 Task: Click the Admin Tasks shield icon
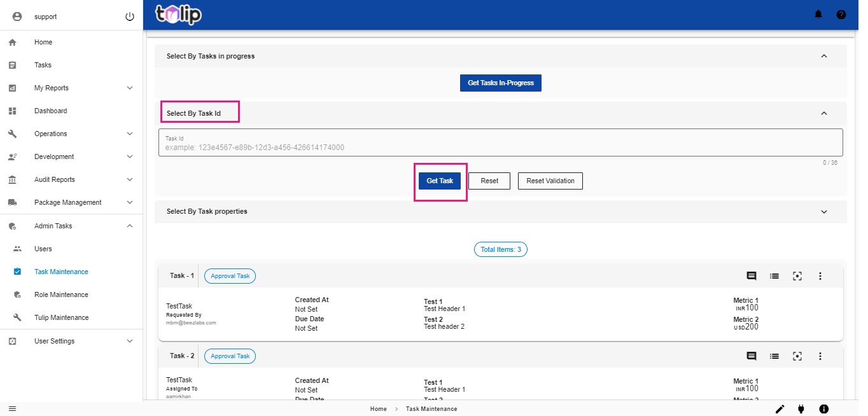[12, 226]
